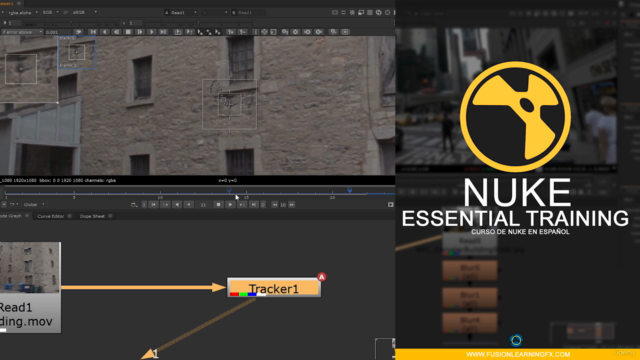640x360 pixels.
Task: Switch to the Dope Sheet tab
Action: (92, 216)
